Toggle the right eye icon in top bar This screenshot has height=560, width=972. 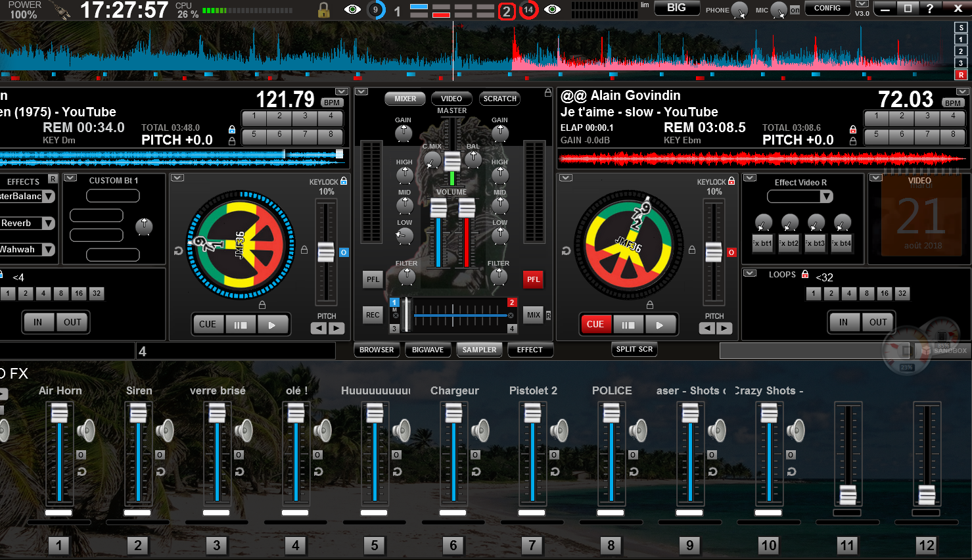[x=552, y=9]
